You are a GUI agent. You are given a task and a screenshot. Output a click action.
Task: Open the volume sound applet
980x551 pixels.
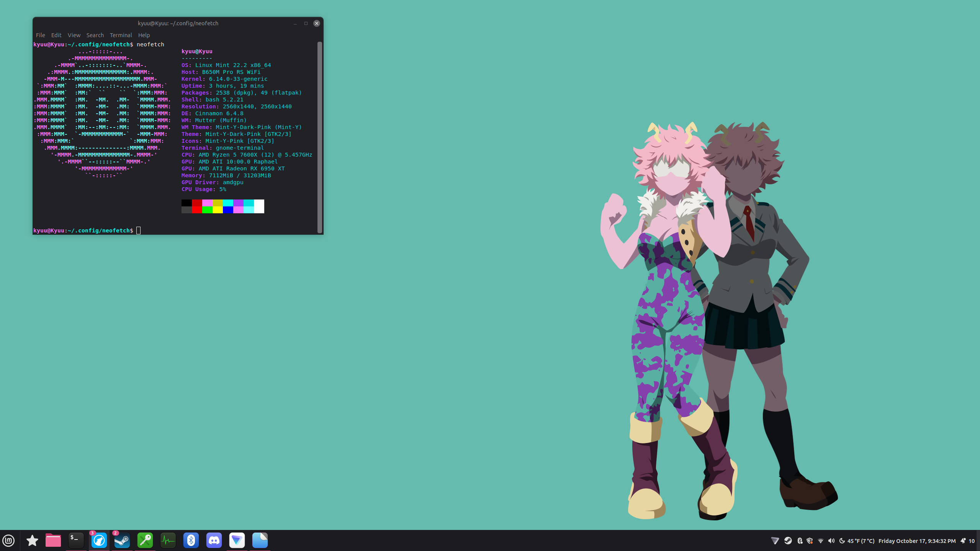(x=831, y=541)
